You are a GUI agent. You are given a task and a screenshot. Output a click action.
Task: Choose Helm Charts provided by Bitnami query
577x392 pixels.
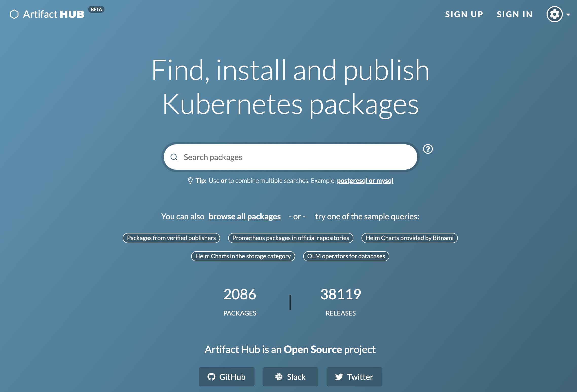tap(409, 238)
